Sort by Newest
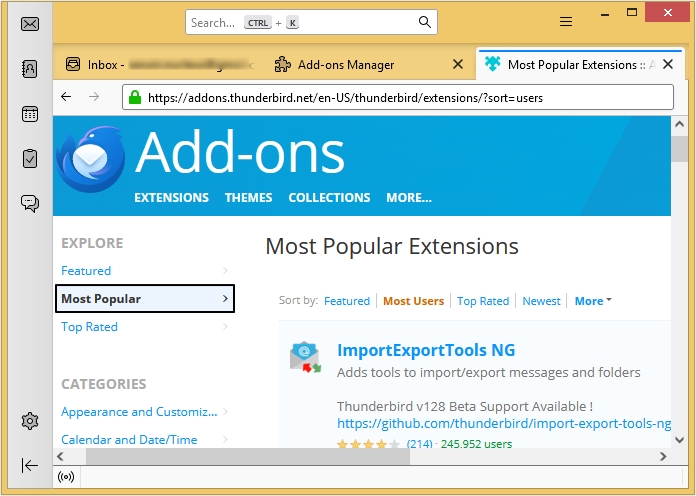This screenshot has height=496, width=696. point(541,301)
